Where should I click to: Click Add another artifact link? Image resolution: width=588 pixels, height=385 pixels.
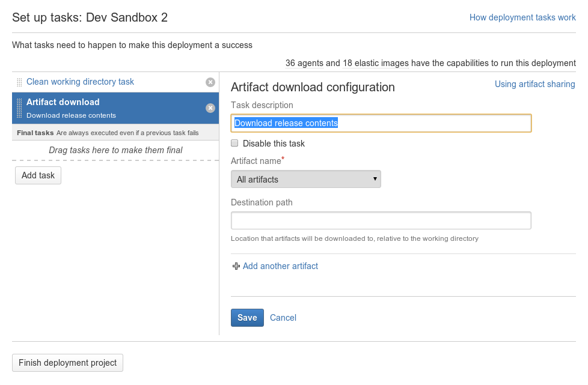pos(280,266)
